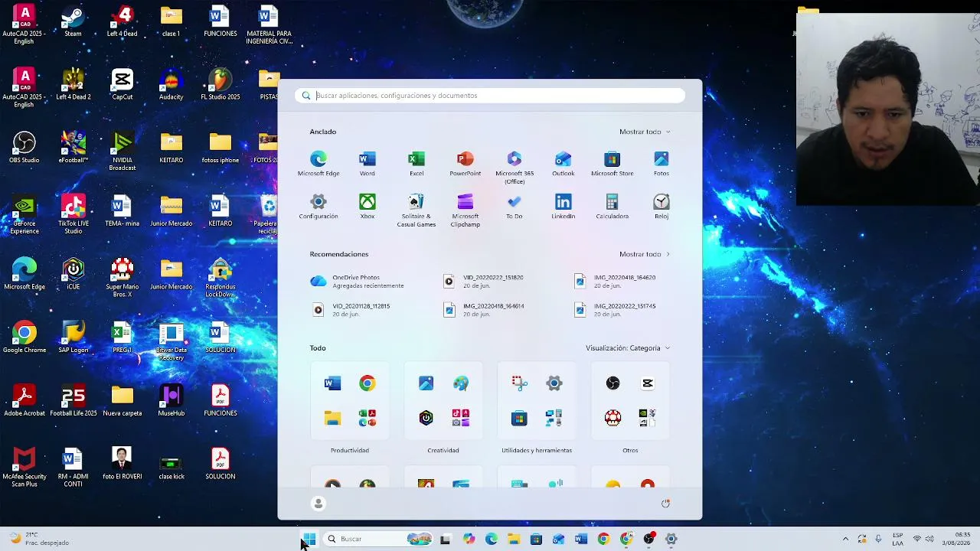980x551 pixels.
Task: Open OBS Studio in the Otros group
Action: point(612,383)
